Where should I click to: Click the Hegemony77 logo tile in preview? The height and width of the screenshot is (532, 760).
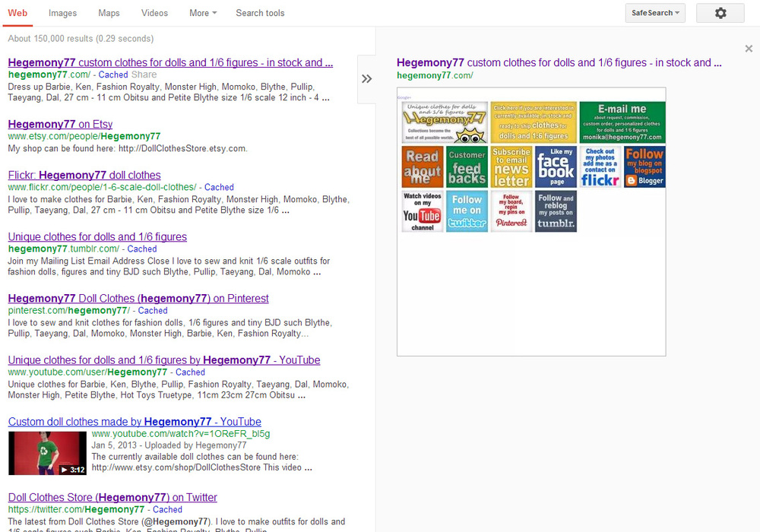coord(445,122)
